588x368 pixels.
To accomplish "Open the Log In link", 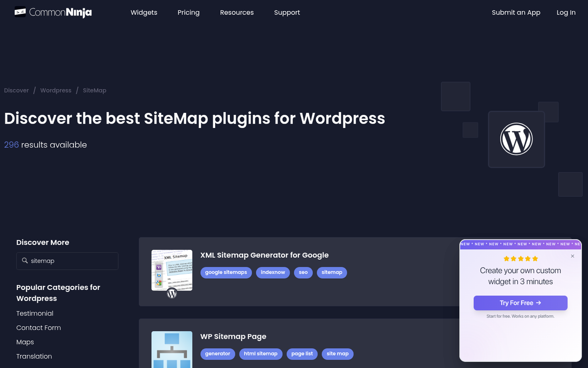I will click(x=566, y=12).
